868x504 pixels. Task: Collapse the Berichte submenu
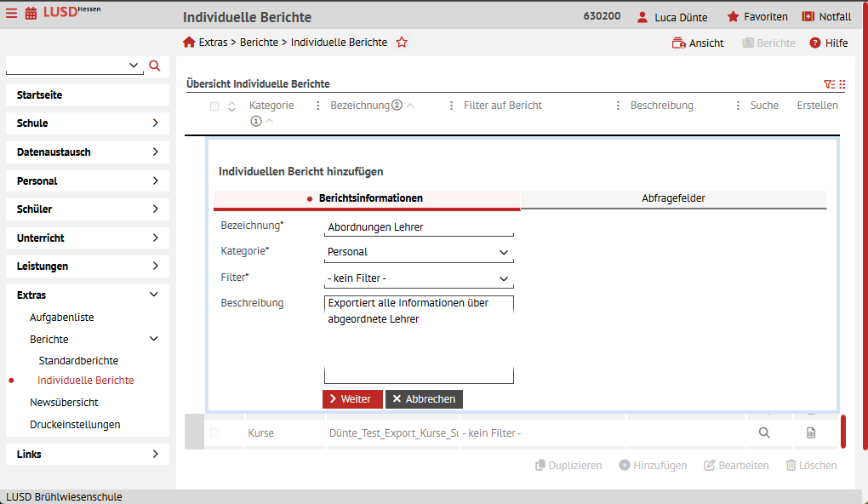point(154,339)
